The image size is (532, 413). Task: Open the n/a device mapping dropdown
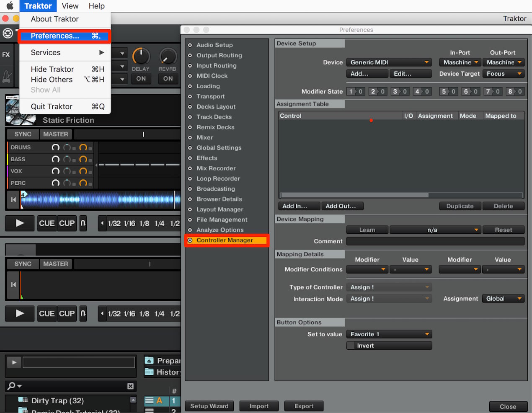[x=435, y=230]
